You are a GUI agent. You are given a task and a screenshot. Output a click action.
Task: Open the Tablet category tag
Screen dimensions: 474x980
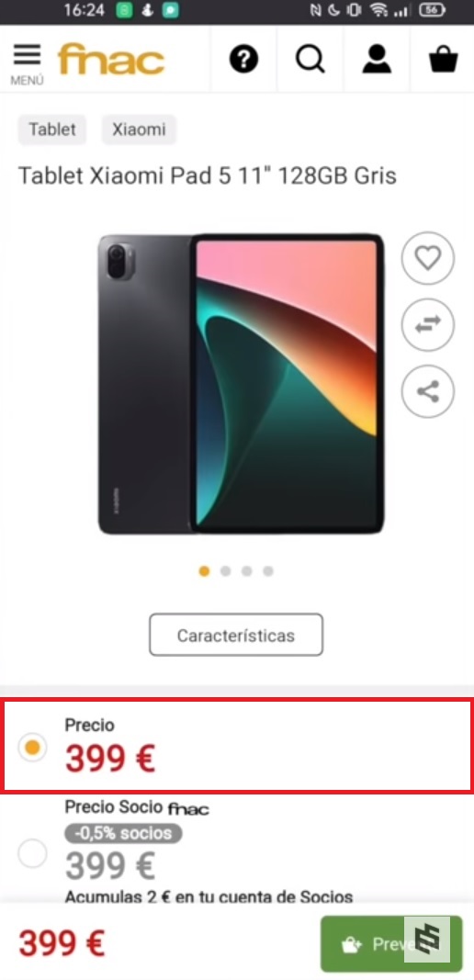click(52, 130)
